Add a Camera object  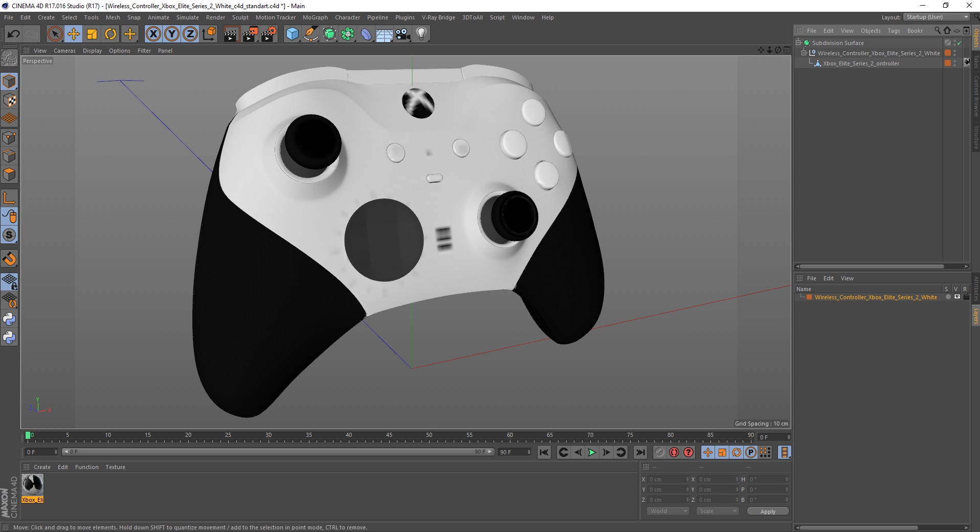tap(403, 34)
